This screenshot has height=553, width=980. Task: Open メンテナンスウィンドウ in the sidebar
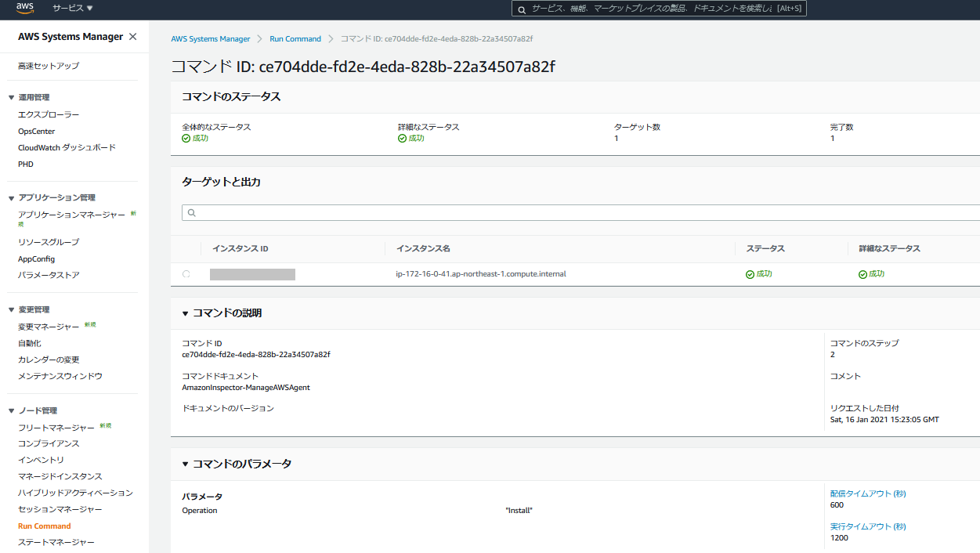pyautogui.click(x=60, y=376)
